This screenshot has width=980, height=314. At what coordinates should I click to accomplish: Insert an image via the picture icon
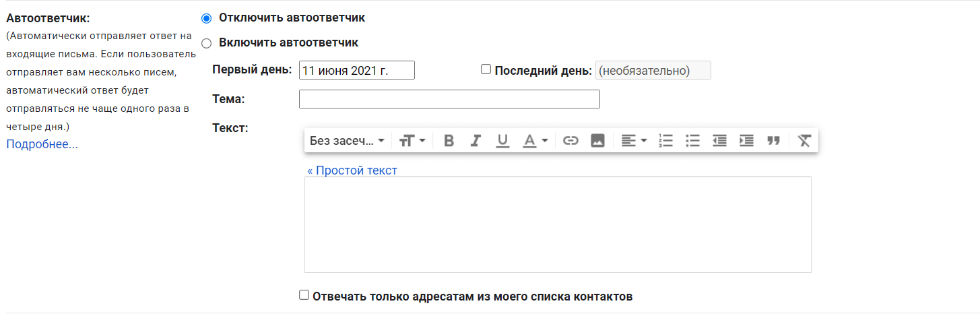coord(597,141)
